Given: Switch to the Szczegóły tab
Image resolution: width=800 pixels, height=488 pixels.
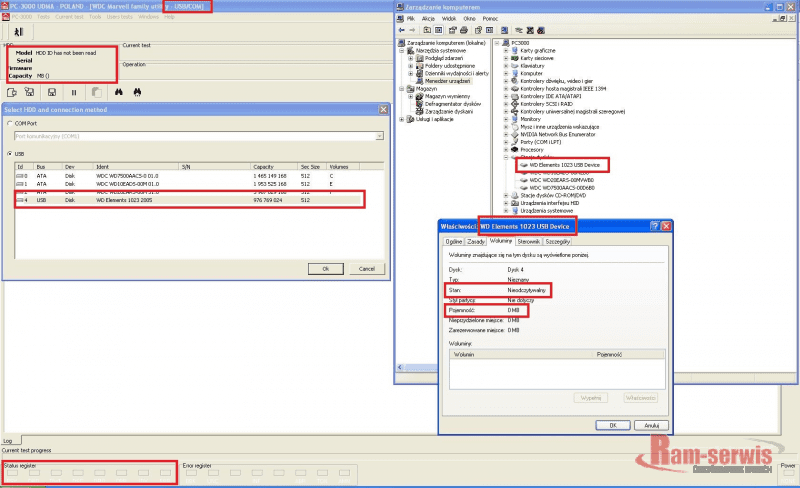Looking at the screenshot, I should (x=558, y=241).
